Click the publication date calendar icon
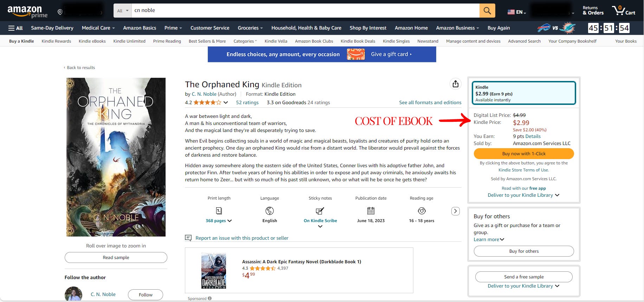Screen dimensions: 644x302 click(371, 211)
